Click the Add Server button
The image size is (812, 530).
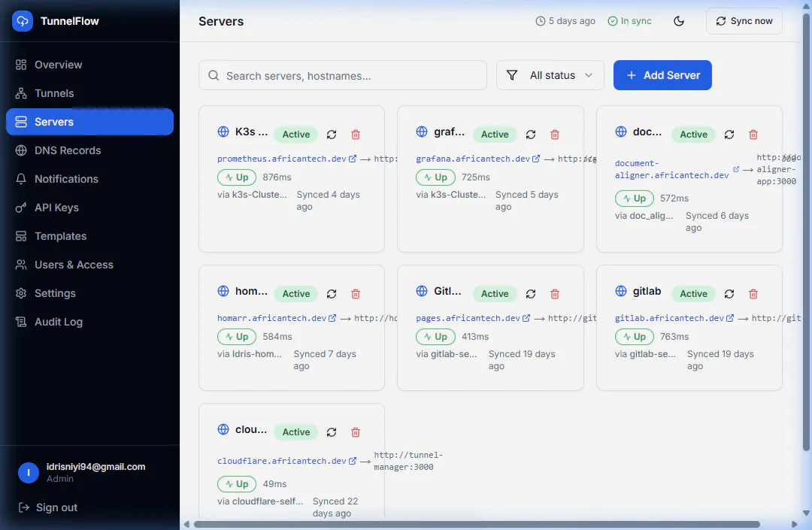(662, 75)
